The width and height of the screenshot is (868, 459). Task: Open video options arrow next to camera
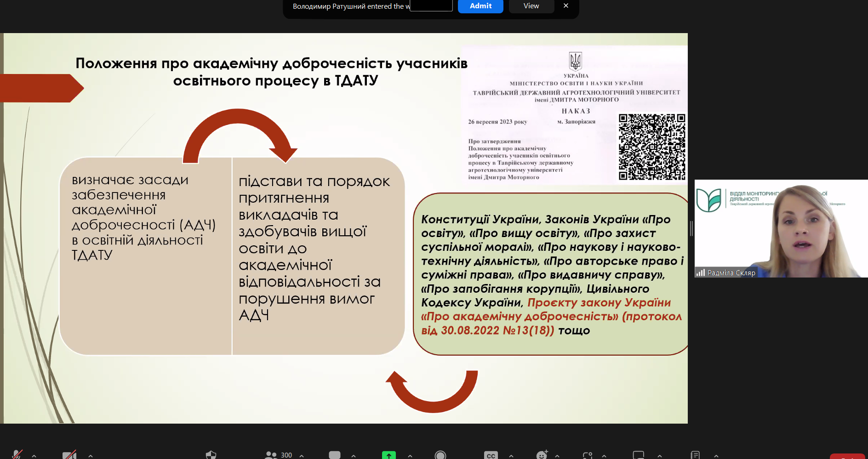(x=91, y=456)
